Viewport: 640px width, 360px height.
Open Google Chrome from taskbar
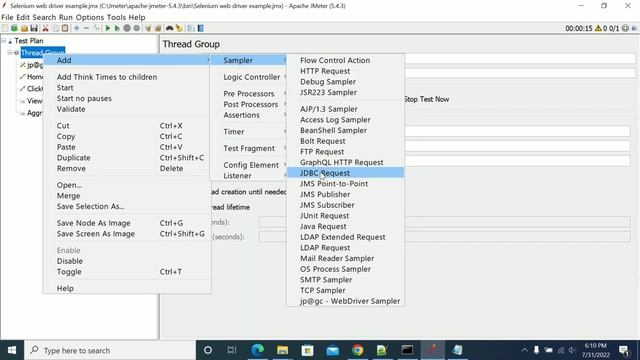[x=358, y=350]
